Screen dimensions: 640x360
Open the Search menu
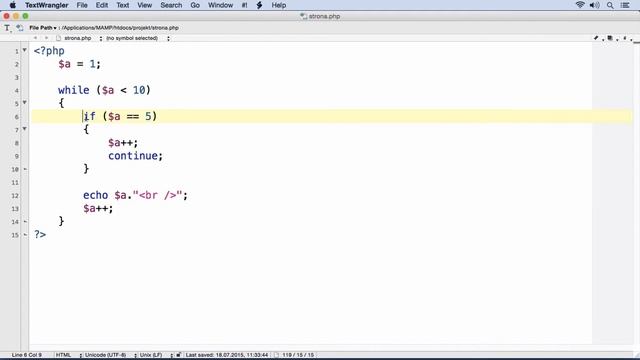click(x=171, y=5)
